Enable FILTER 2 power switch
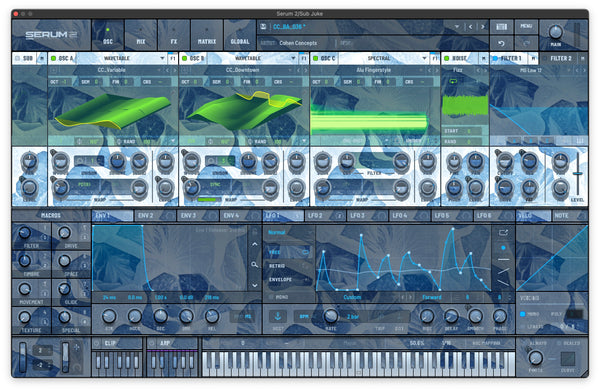 (544, 58)
